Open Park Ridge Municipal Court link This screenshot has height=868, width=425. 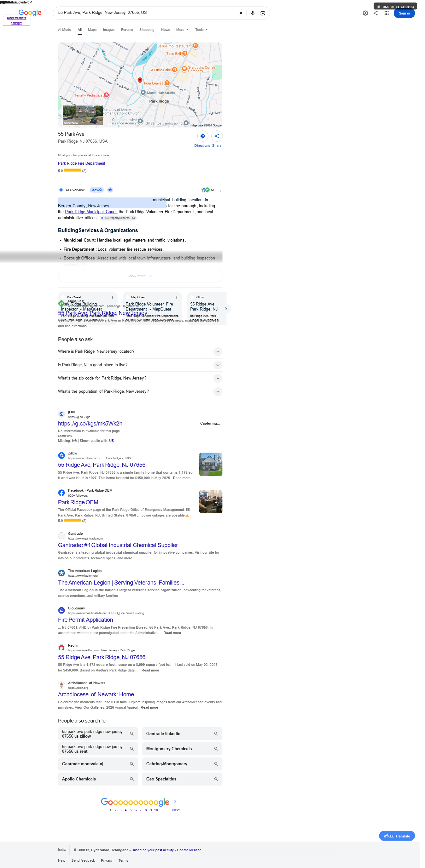click(90, 212)
